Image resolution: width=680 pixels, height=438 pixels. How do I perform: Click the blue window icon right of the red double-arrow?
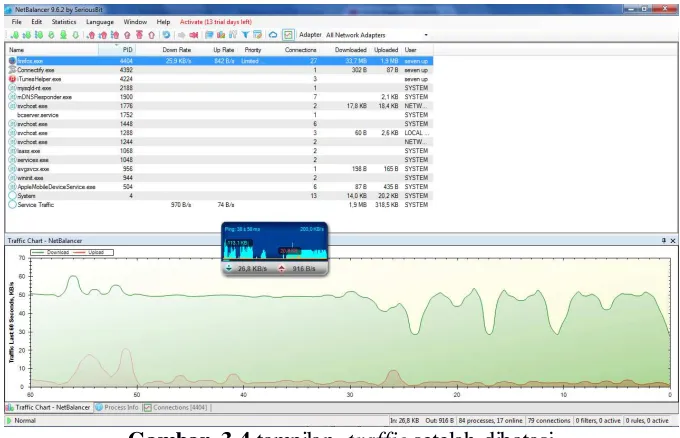(209, 35)
